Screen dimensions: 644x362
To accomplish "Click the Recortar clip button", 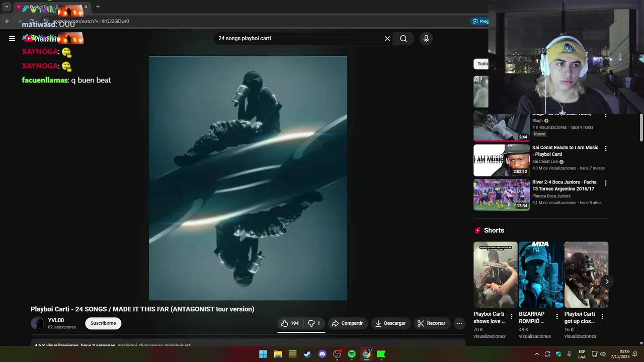I will pos(432,323).
